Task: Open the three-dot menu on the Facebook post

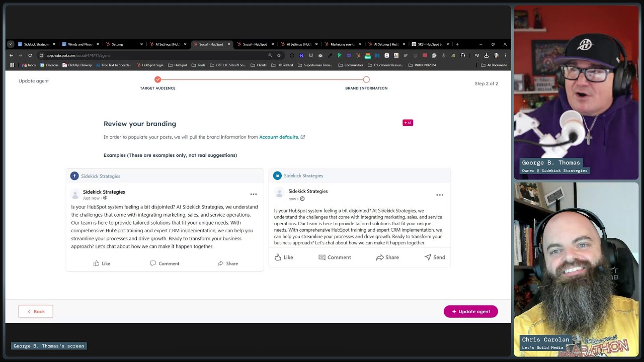Action: [254, 194]
